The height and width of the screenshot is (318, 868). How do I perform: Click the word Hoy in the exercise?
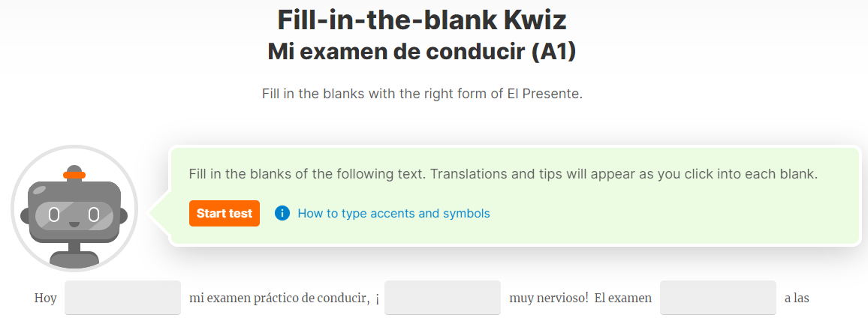[45, 298]
